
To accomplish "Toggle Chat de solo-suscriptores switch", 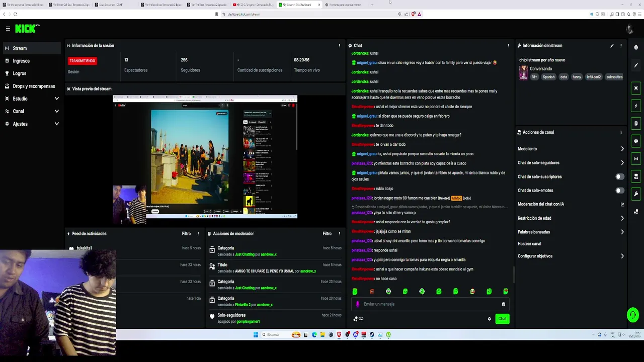I will (x=620, y=176).
